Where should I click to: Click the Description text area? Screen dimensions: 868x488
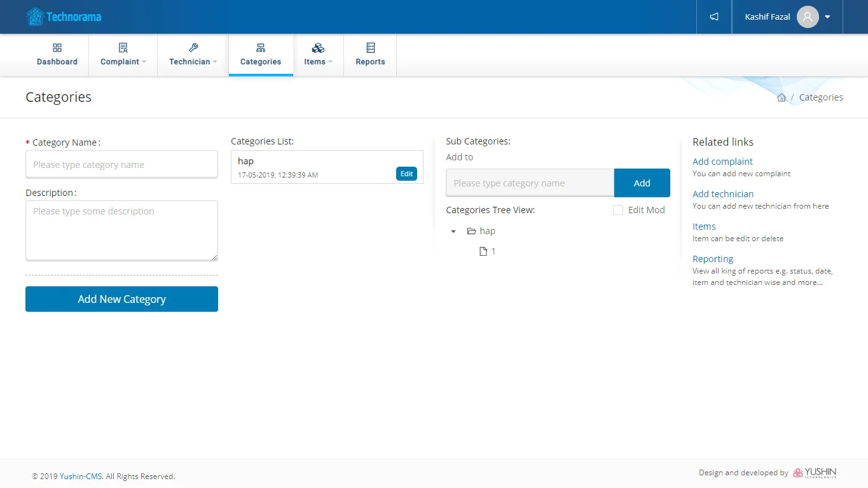(121, 230)
